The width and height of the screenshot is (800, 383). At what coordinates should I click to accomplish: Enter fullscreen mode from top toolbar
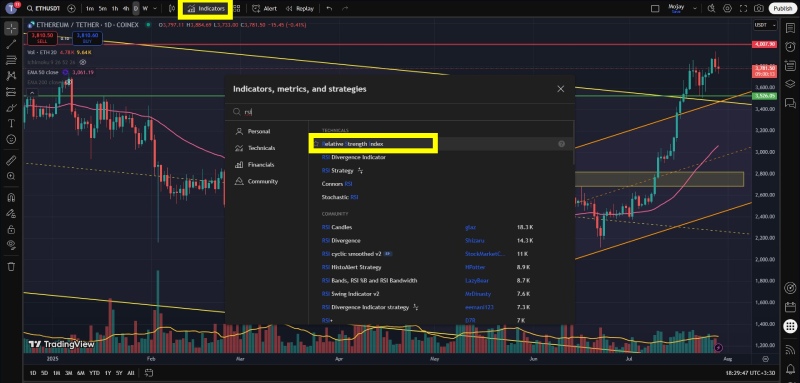[x=743, y=9]
